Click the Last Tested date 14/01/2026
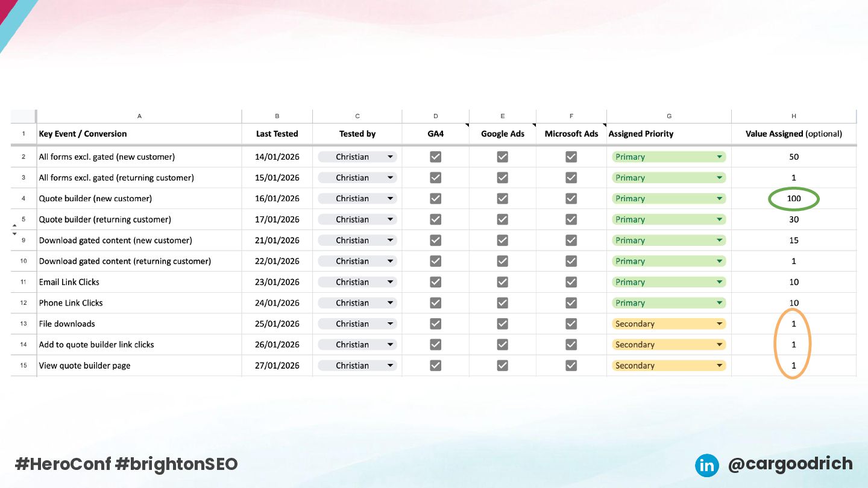 277,157
